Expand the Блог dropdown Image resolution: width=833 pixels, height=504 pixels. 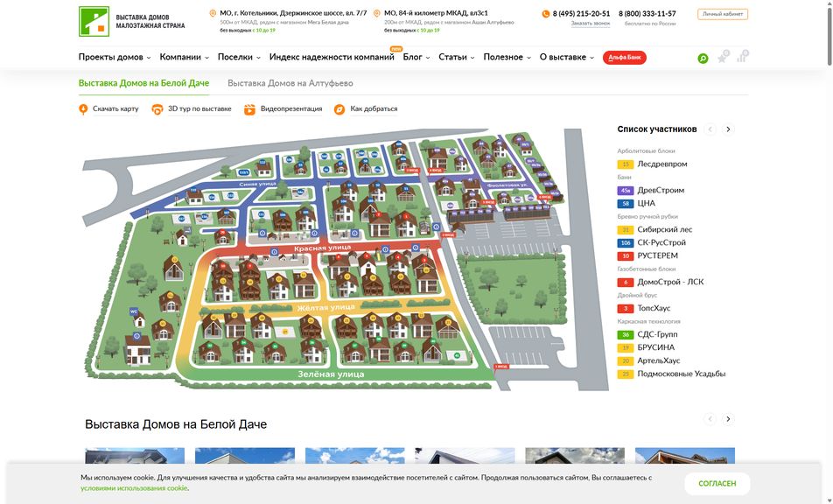416,57
